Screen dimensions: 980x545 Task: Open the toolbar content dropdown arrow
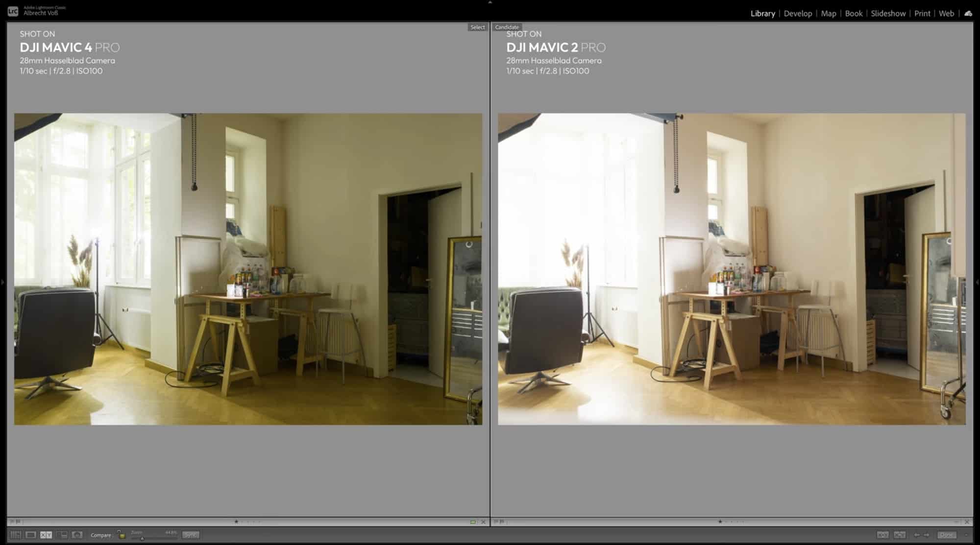click(966, 535)
